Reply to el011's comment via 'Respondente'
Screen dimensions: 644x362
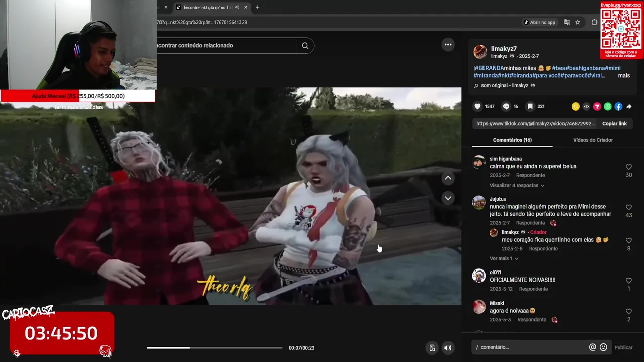tap(533, 289)
